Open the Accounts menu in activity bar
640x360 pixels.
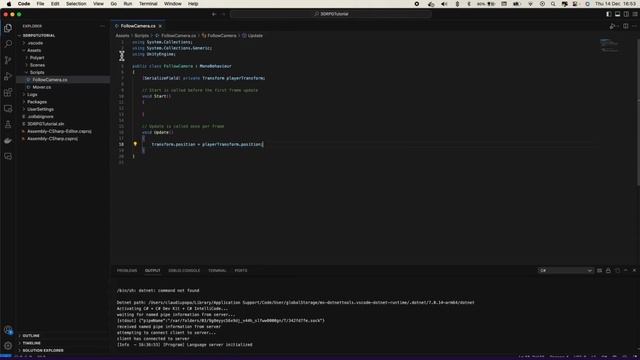(8, 330)
